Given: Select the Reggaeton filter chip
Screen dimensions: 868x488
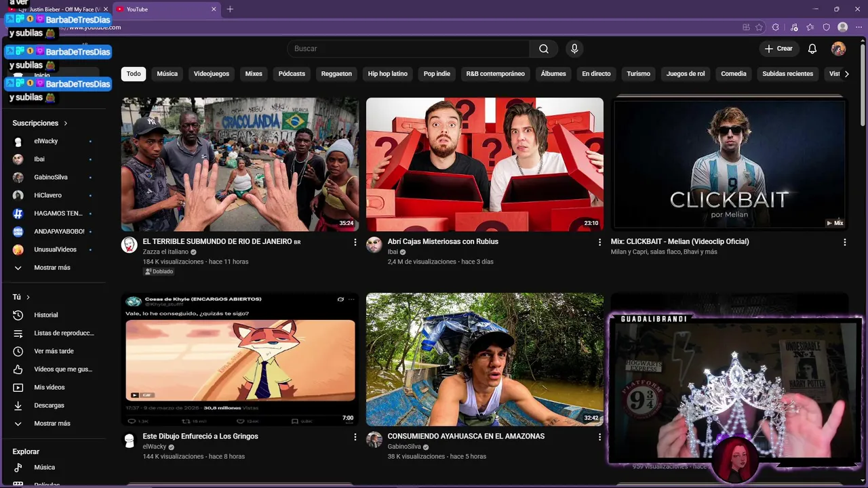Looking at the screenshot, I should tap(336, 74).
